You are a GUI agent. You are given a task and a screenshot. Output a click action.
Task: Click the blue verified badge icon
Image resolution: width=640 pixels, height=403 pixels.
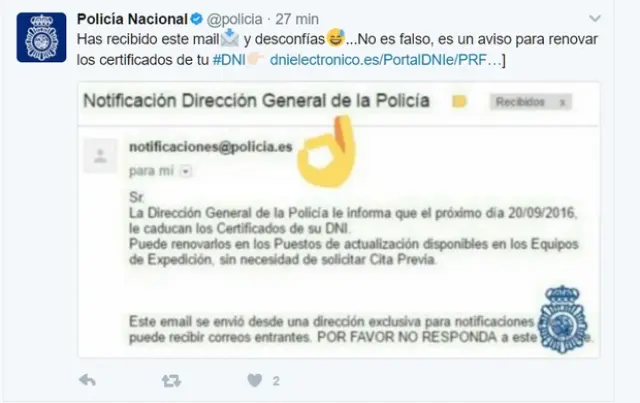coord(196,19)
